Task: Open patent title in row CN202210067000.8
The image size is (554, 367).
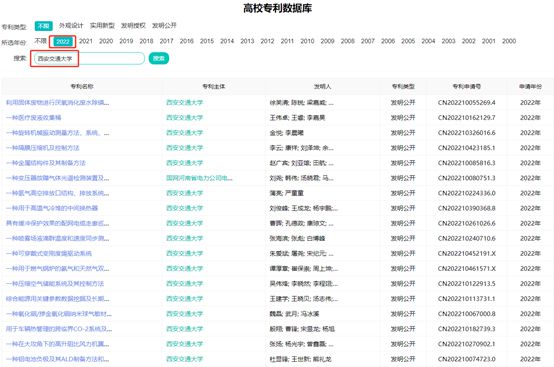Action: tap(59, 314)
